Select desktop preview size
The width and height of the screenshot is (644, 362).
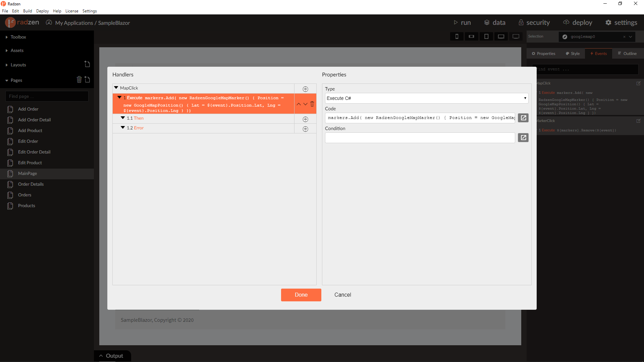pyautogui.click(x=516, y=37)
